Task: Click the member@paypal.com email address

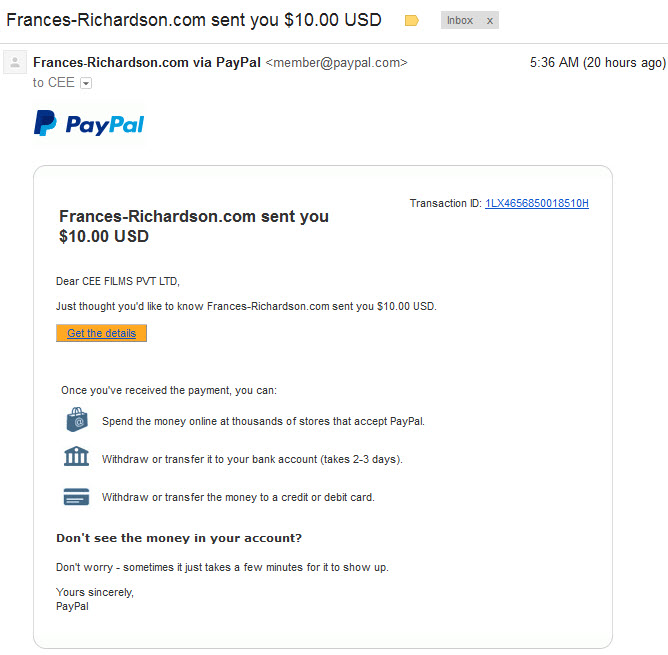Action: pos(337,63)
